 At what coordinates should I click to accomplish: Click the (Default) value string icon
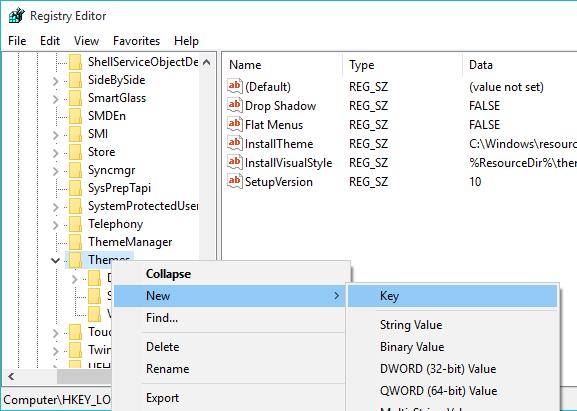tap(235, 86)
